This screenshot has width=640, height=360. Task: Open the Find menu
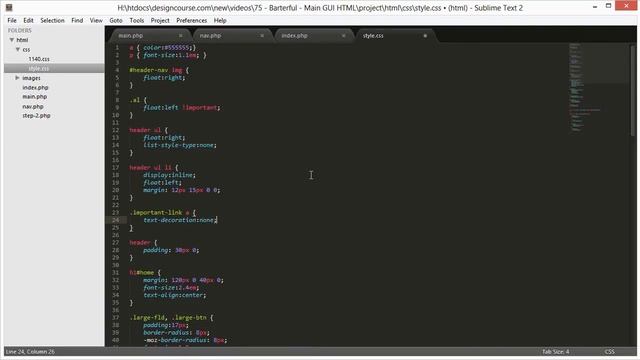77,20
